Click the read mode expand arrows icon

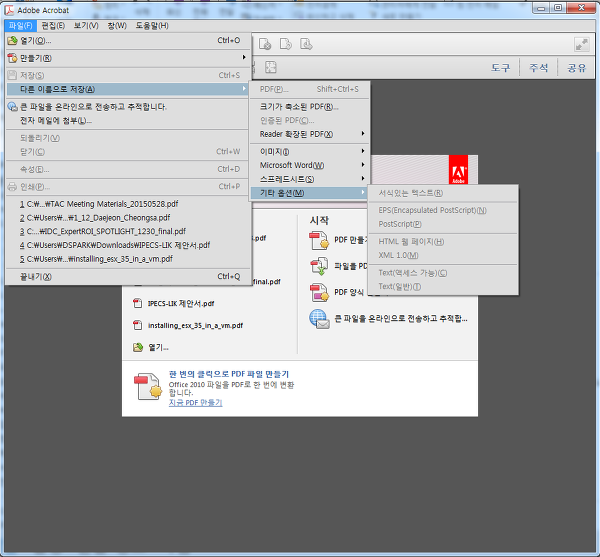point(582,44)
